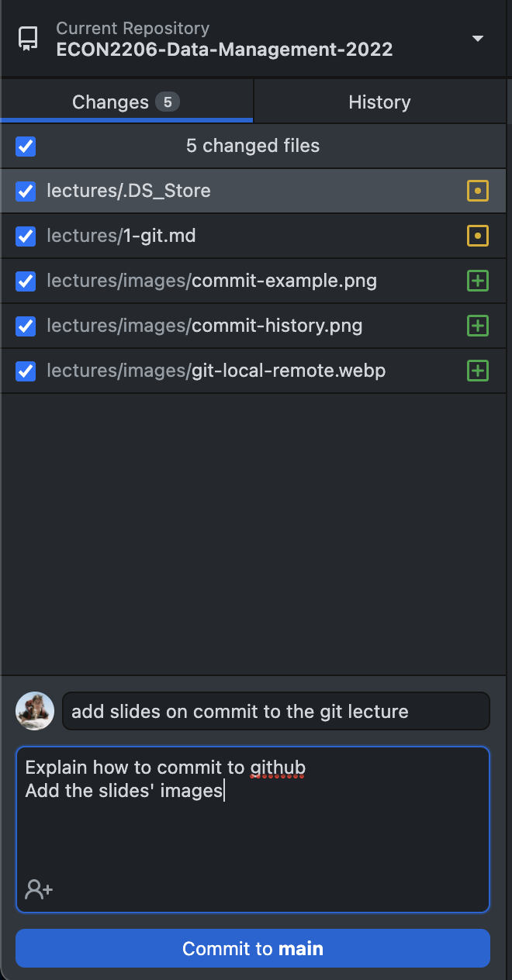Click the commit summary input field
The height and width of the screenshot is (980, 512).
tap(275, 711)
